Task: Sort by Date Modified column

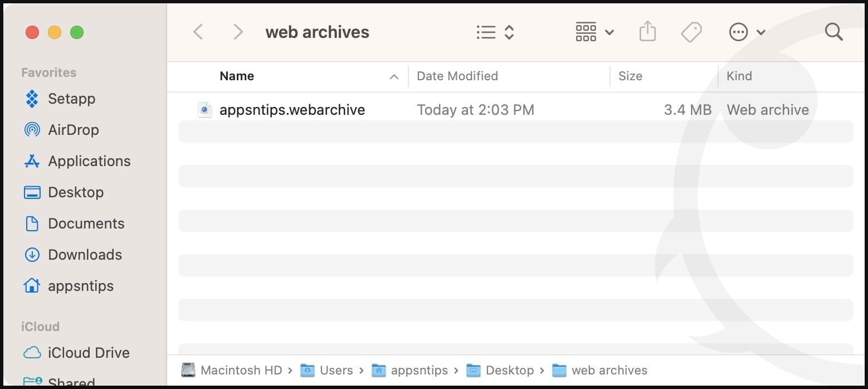Action: tap(457, 76)
